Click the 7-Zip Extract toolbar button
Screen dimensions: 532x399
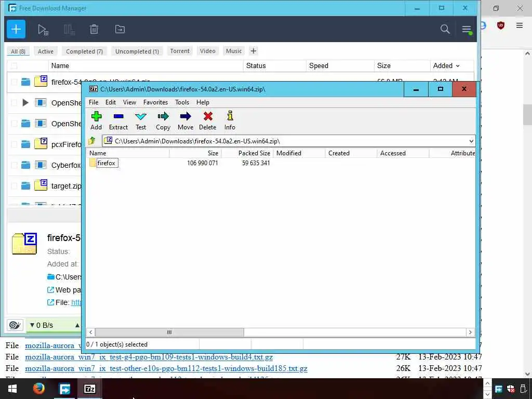point(118,121)
